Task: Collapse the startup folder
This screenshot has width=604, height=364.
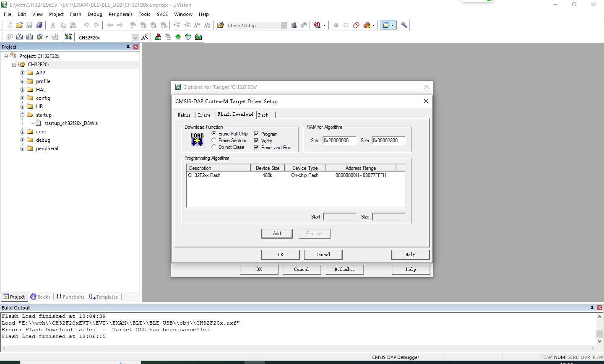Action: (x=22, y=114)
